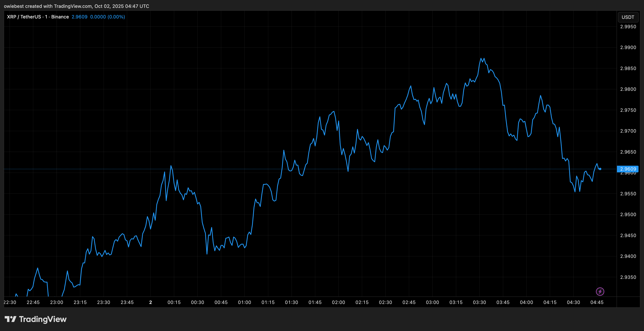Click the purple lightning bolt icon
This screenshot has width=644, height=331.
tap(600, 291)
